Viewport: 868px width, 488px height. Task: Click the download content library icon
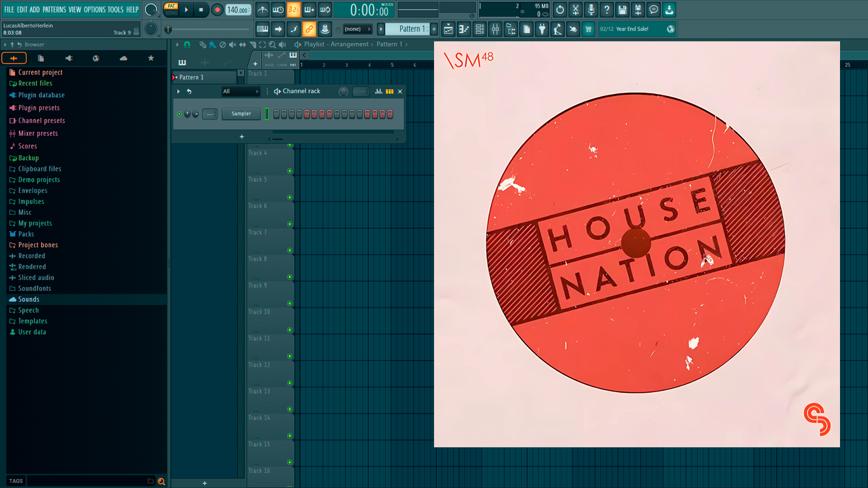click(x=669, y=10)
